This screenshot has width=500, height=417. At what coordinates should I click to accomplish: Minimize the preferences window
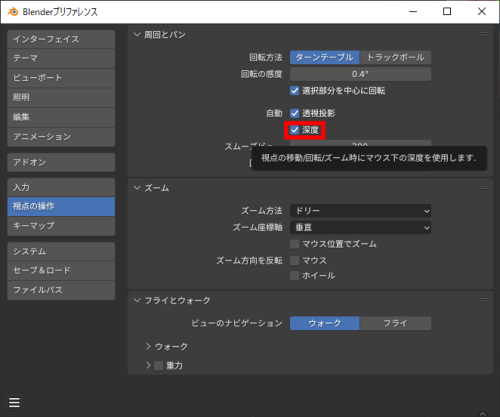point(413,12)
